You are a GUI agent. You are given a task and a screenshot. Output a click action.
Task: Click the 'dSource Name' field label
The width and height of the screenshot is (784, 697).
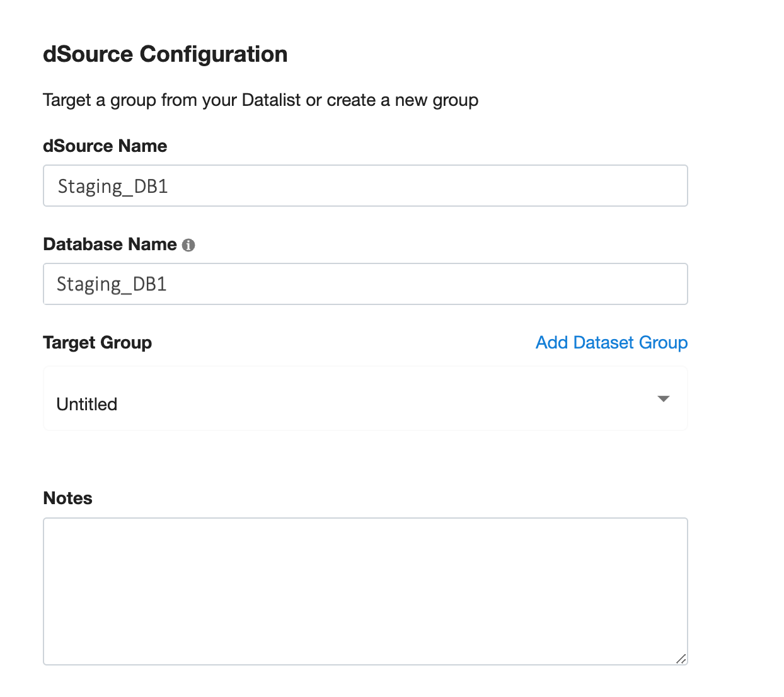click(x=105, y=146)
